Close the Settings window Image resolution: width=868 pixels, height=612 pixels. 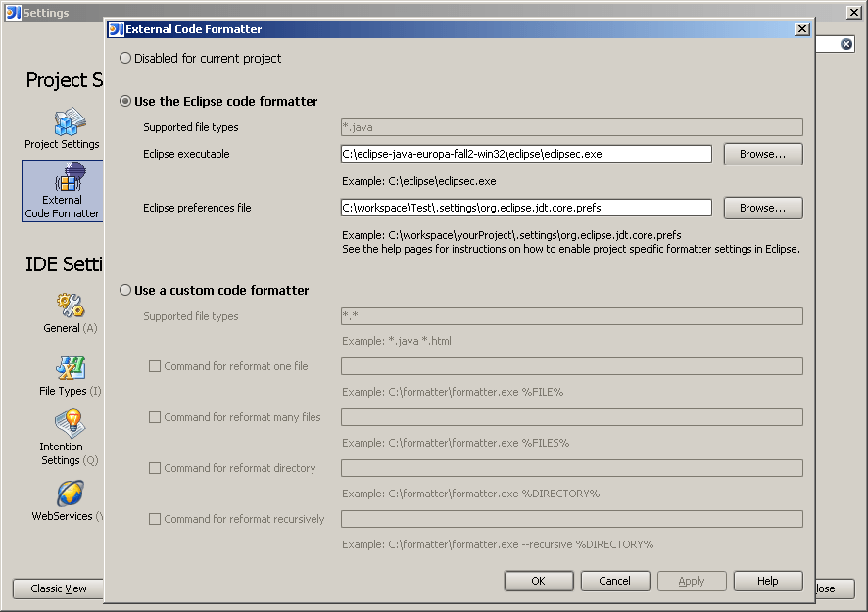coord(853,12)
